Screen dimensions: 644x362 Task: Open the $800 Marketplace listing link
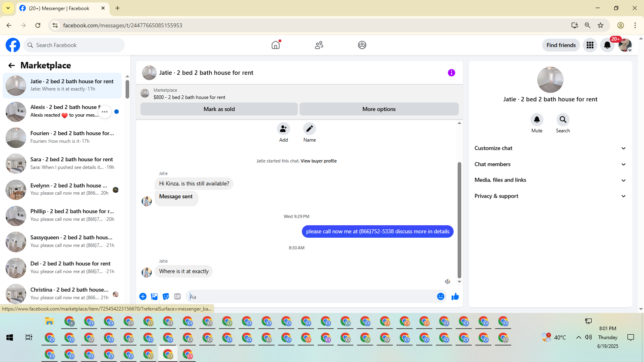point(189,97)
